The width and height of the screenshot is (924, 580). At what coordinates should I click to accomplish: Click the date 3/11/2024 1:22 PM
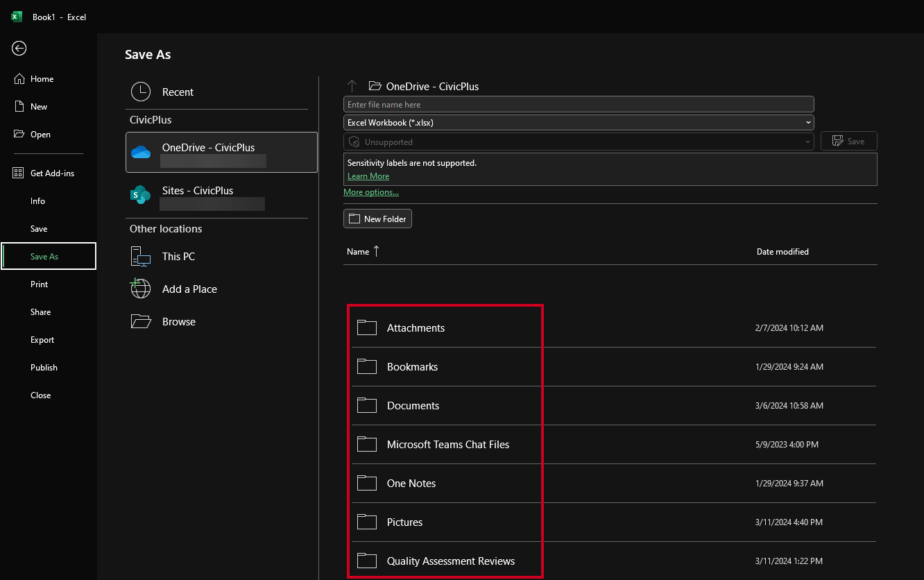[789, 561]
